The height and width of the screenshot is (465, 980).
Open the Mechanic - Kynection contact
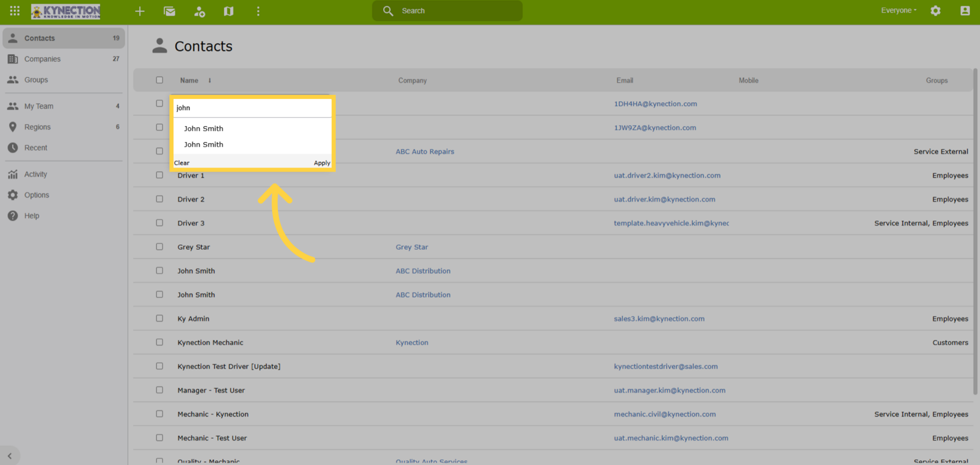[213, 414]
